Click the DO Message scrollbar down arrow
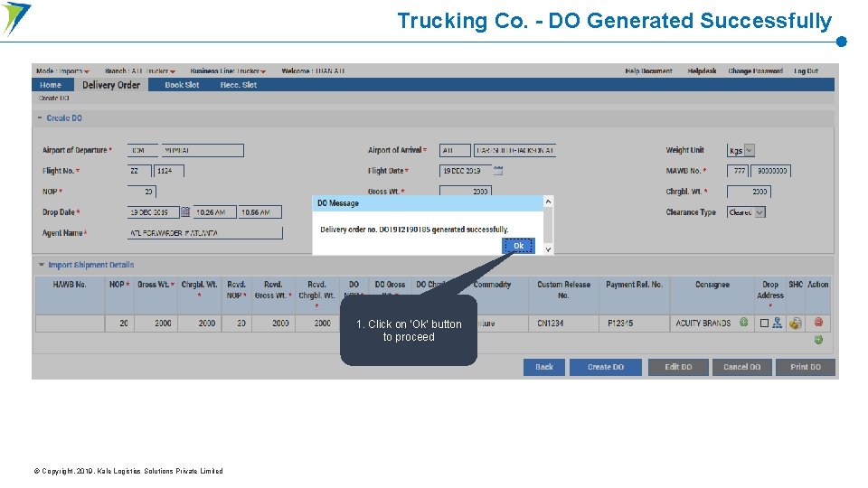 tap(548, 249)
